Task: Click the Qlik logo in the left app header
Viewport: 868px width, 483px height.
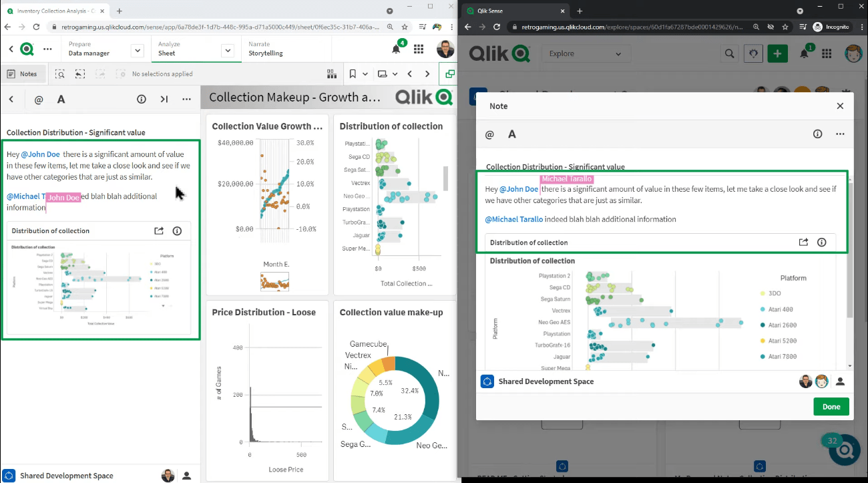Action: (x=27, y=49)
